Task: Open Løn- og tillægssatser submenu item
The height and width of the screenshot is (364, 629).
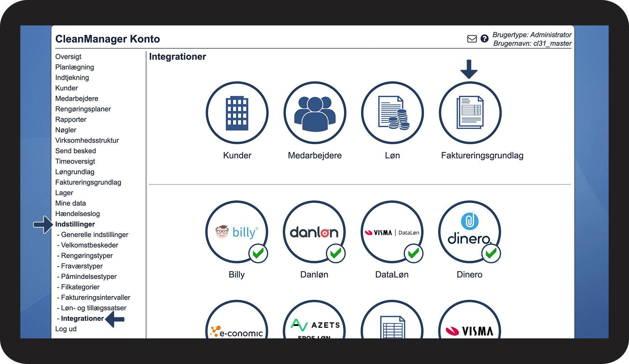Action: [x=94, y=308]
